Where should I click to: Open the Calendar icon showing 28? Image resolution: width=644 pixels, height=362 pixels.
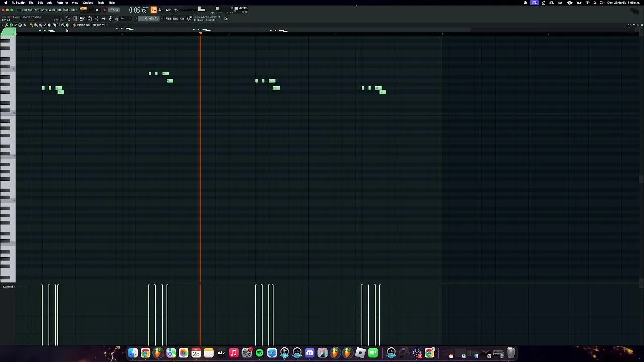[x=196, y=353]
